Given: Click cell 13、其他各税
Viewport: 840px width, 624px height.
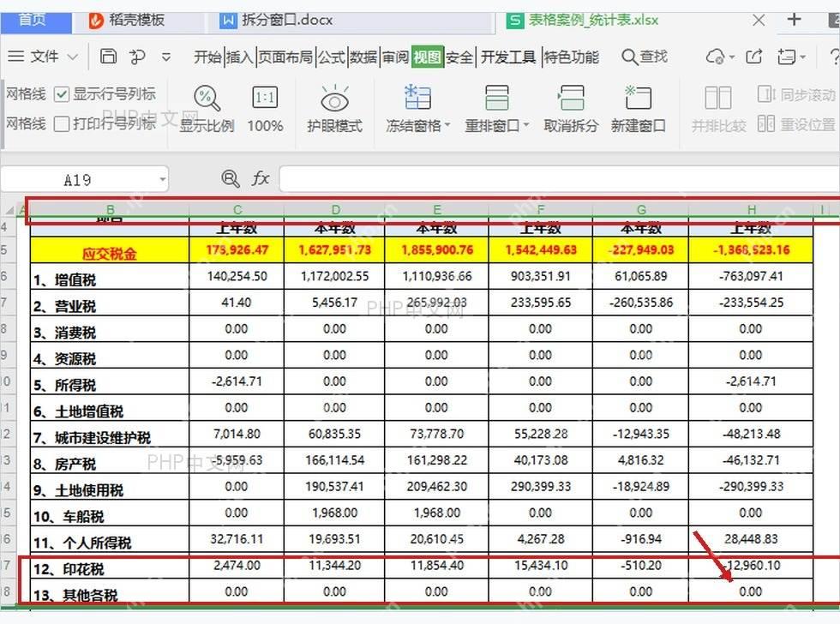Looking at the screenshot, I should pyautogui.click(x=110, y=592).
